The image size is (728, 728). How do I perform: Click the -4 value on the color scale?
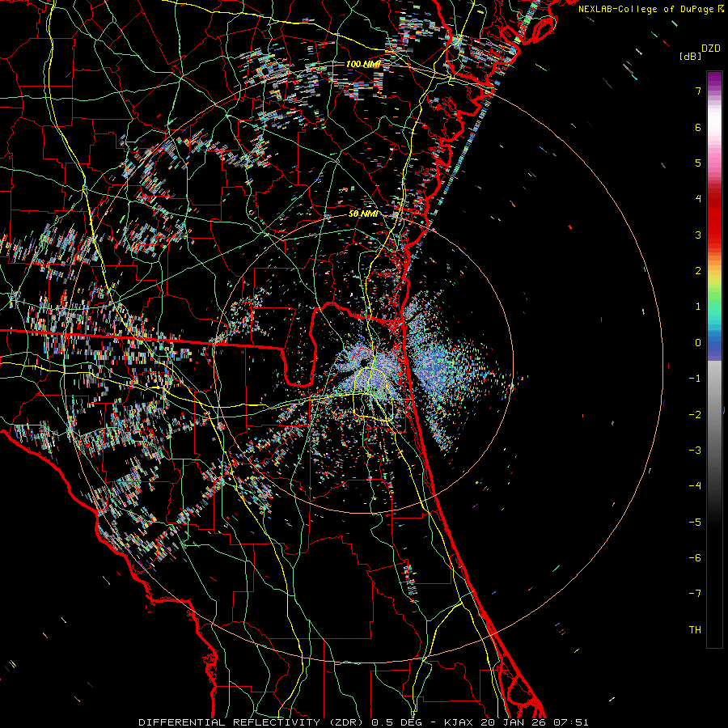(695, 486)
